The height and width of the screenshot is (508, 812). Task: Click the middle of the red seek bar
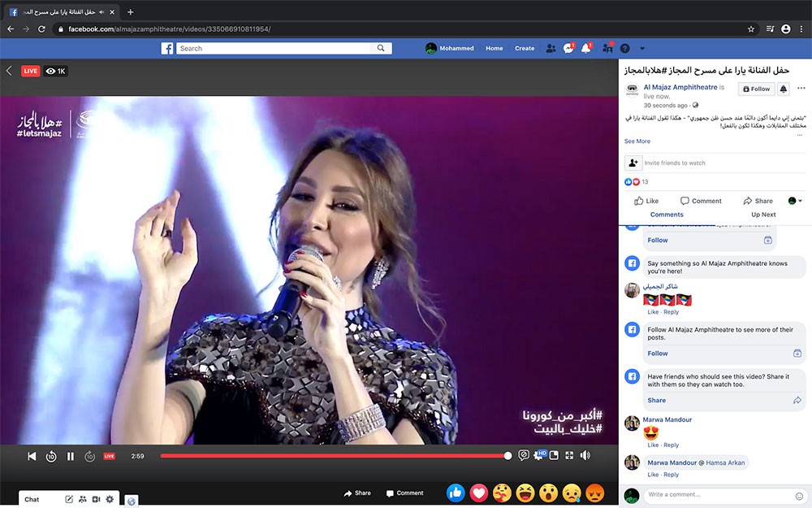point(334,456)
